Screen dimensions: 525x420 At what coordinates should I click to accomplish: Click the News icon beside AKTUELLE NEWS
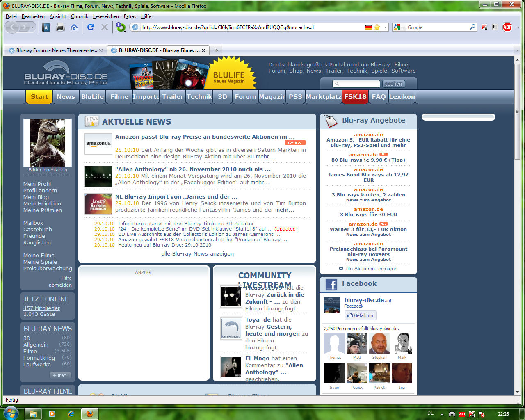(92, 121)
